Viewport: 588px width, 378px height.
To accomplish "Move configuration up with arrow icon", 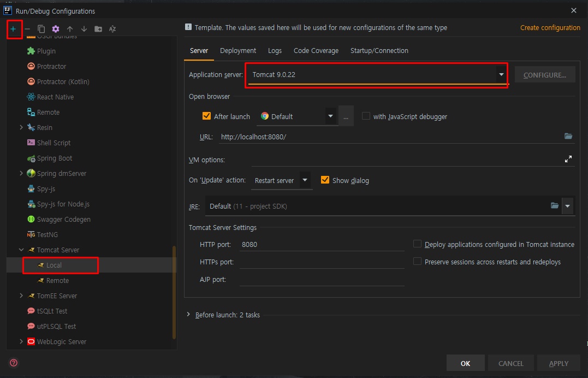I will click(x=70, y=29).
